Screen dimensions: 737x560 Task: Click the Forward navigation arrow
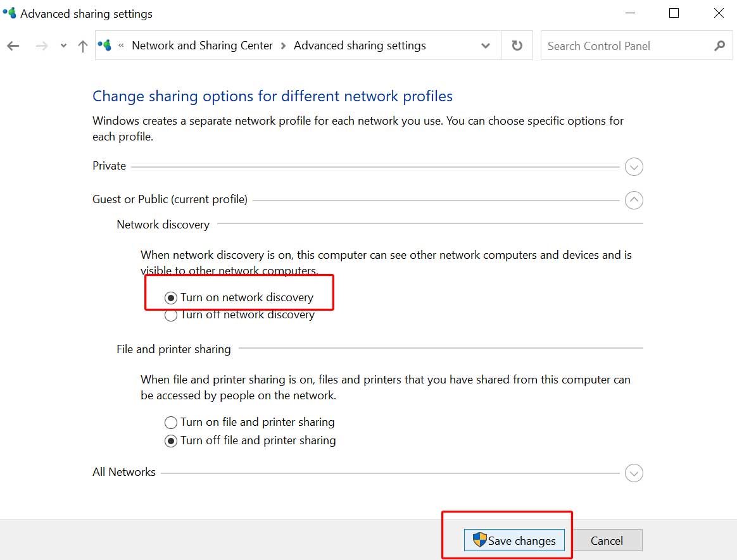click(42, 46)
